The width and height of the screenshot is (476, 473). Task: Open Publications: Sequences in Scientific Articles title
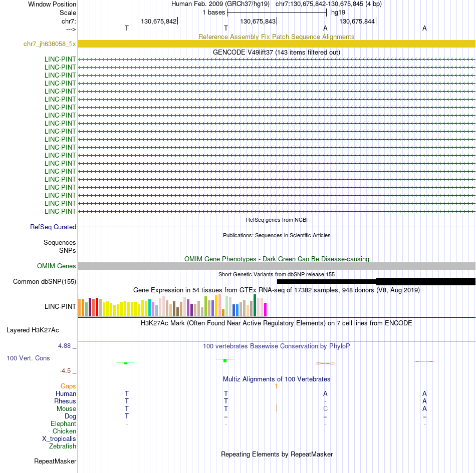tap(277, 235)
